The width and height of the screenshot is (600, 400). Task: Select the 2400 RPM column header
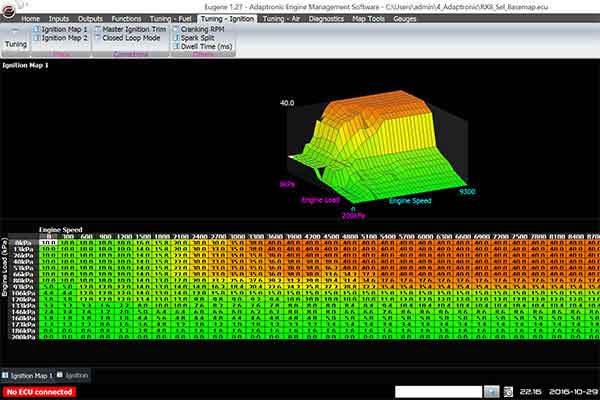click(x=199, y=237)
